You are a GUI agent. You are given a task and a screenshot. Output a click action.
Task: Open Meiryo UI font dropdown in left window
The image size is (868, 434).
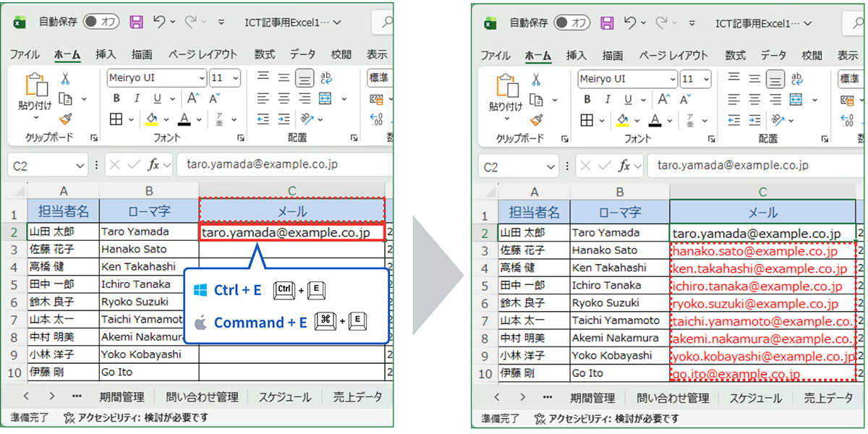point(202,78)
